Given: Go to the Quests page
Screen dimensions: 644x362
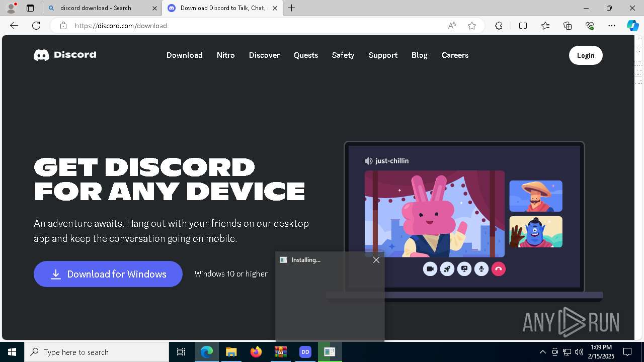Looking at the screenshot, I should click(x=306, y=55).
